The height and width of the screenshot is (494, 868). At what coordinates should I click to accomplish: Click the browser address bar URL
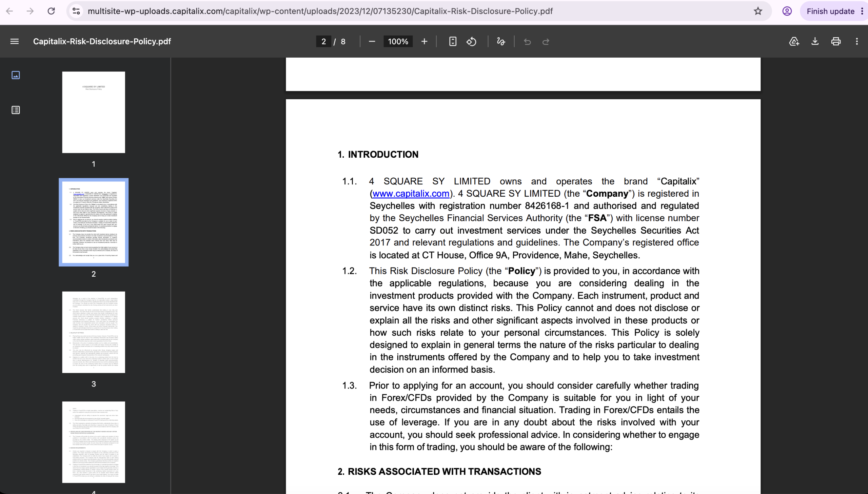(x=320, y=11)
